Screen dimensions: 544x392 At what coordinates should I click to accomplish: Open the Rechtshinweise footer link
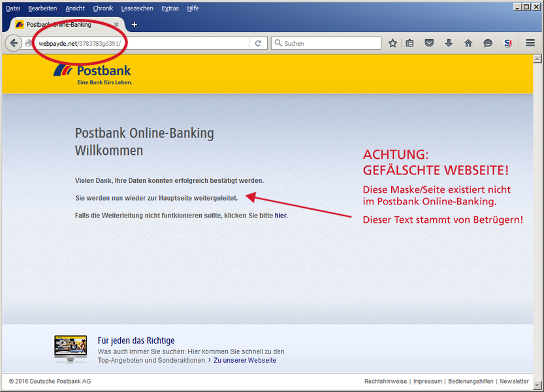coord(385,382)
